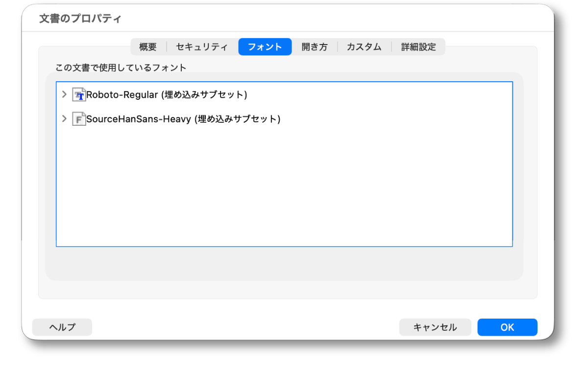
Task: Select the フォント tab
Action: [265, 47]
